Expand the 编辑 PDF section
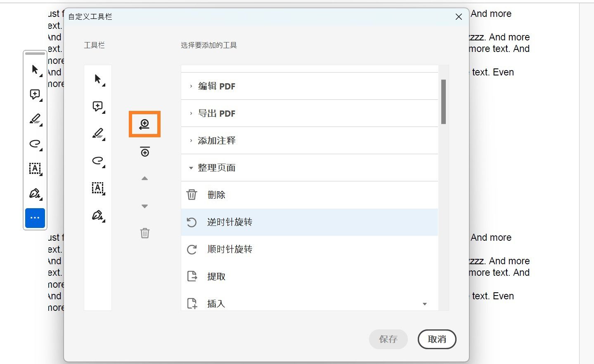 pyautogui.click(x=216, y=86)
